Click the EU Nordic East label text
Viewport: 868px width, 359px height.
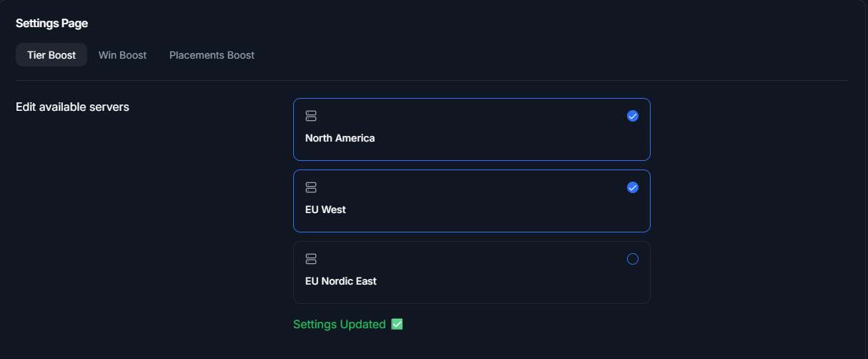(x=341, y=281)
